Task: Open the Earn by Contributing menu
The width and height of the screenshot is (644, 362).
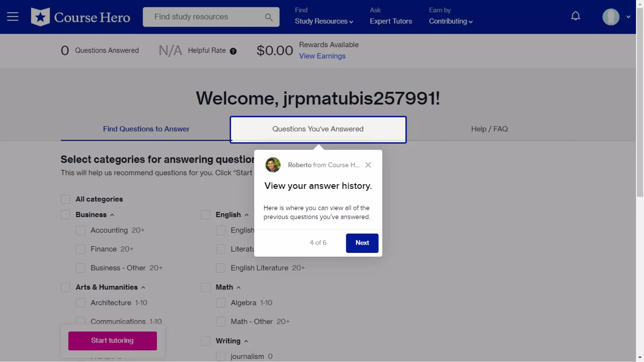Action: point(450,21)
